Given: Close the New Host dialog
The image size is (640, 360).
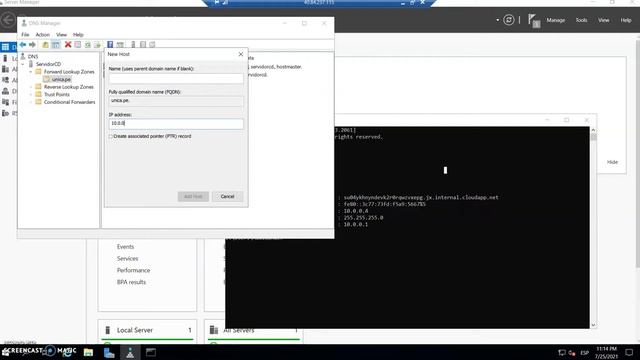Looking at the screenshot, I should [x=241, y=54].
